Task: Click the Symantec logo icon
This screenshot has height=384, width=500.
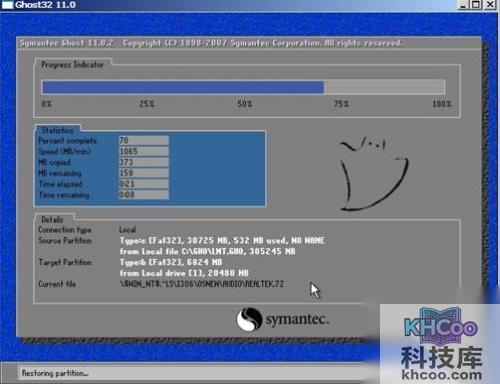Action: (x=249, y=319)
